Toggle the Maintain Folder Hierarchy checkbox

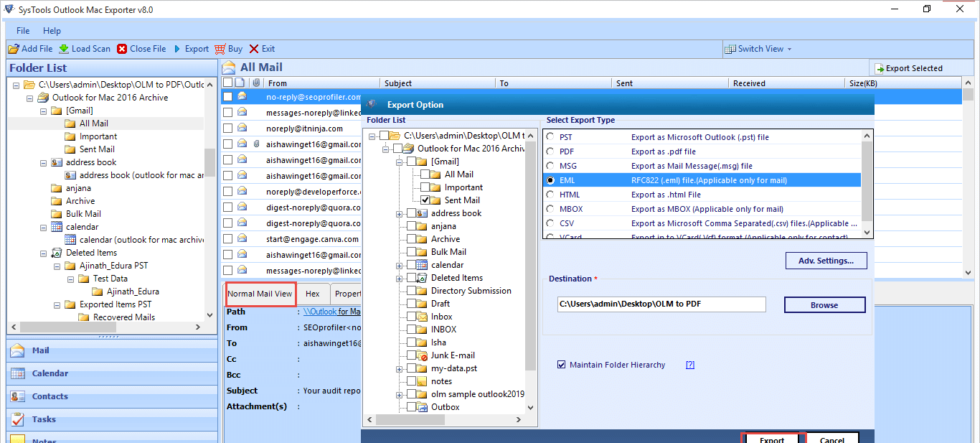tap(562, 365)
